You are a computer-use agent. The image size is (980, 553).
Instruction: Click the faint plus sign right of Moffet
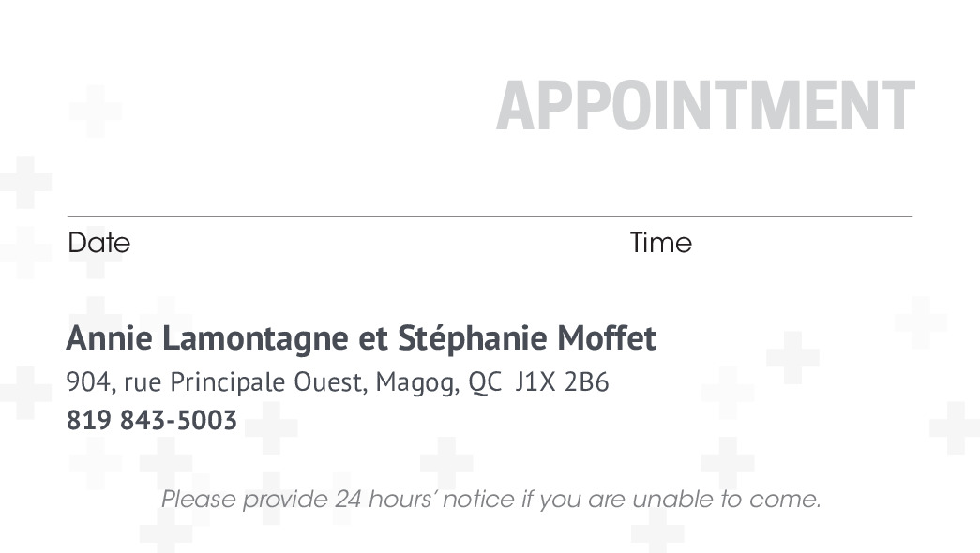[792, 357]
